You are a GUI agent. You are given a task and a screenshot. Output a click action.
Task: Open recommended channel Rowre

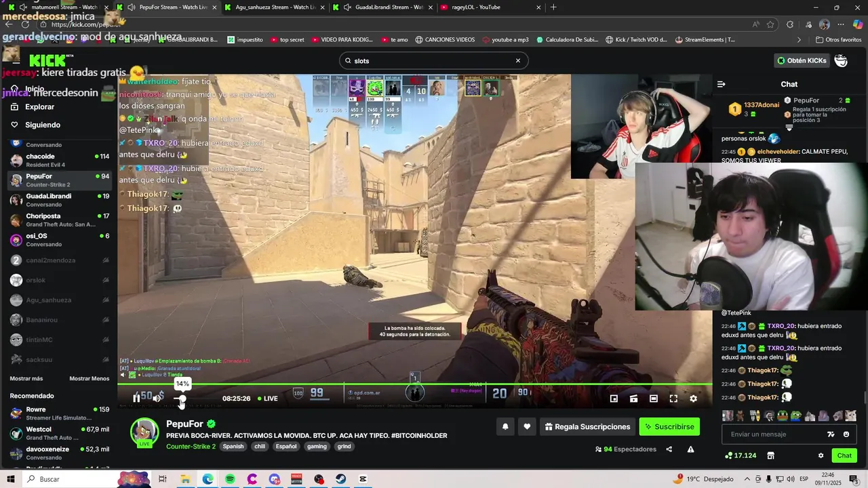click(60, 413)
